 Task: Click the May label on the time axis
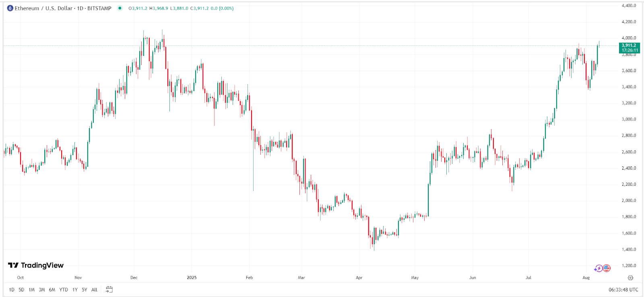415,278
